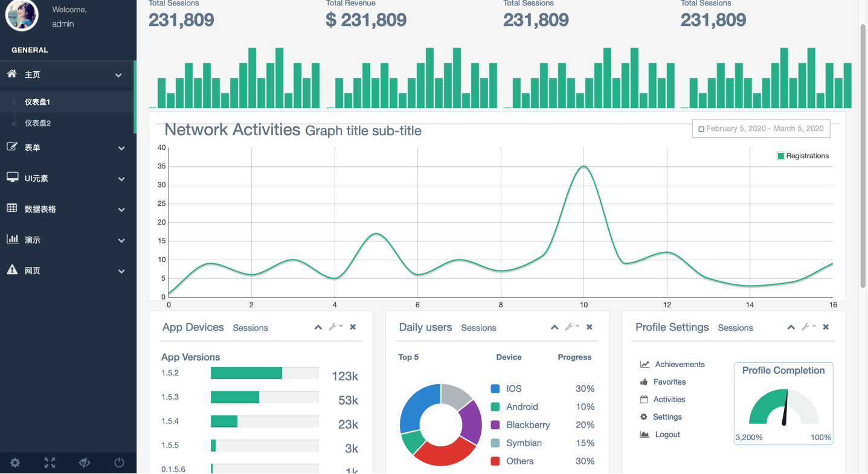868x474 pixels.
Task: Click the power logout icon in sidebar footer
Action: pyautogui.click(x=119, y=463)
